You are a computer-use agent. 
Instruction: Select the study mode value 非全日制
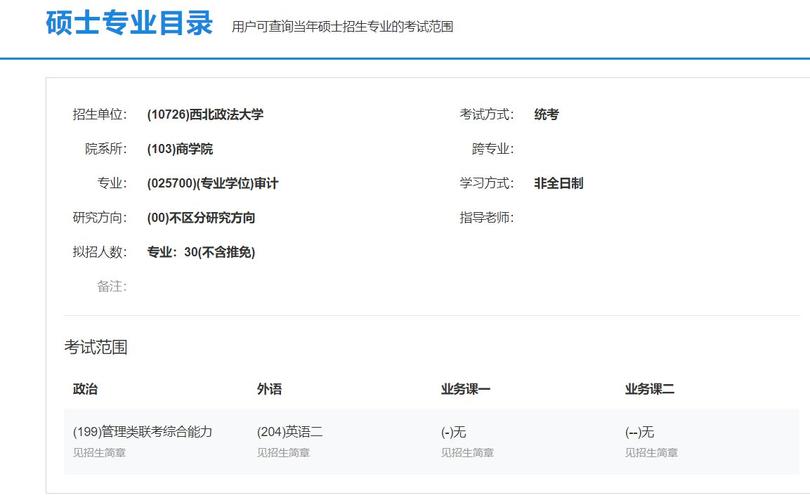coord(558,183)
